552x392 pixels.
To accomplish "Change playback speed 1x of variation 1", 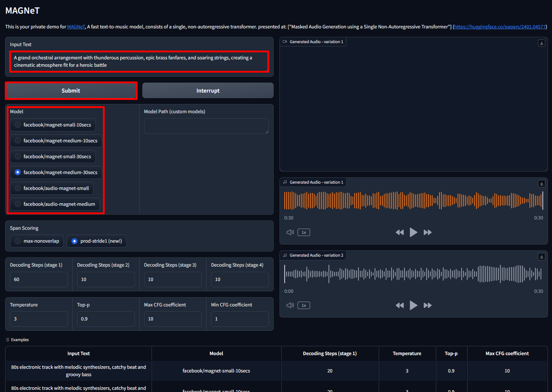I will pyautogui.click(x=304, y=232).
